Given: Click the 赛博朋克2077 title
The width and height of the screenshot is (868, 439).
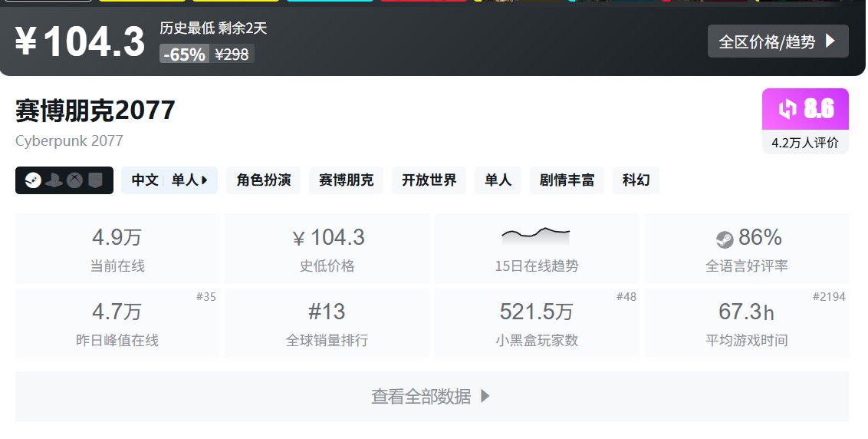Looking at the screenshot, I should point(95,111).
